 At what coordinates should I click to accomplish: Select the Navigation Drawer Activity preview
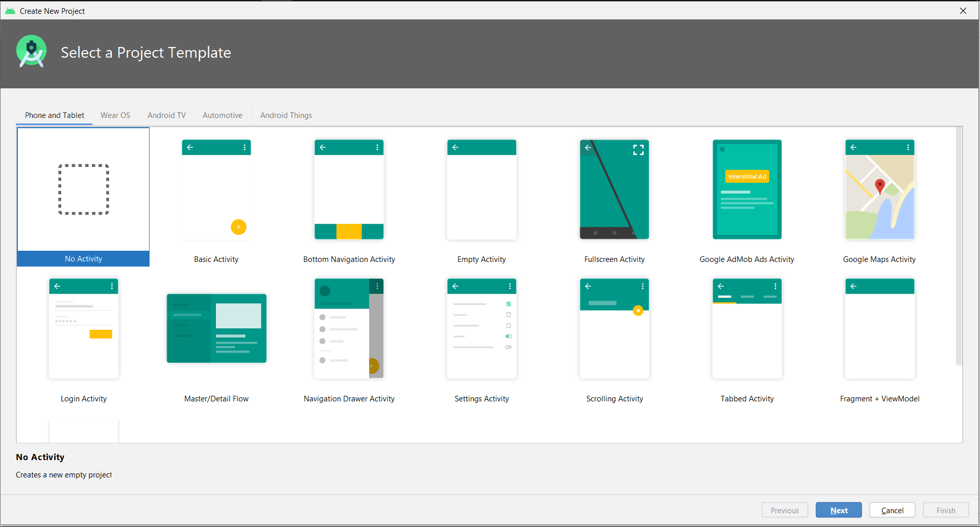[349, 328]
